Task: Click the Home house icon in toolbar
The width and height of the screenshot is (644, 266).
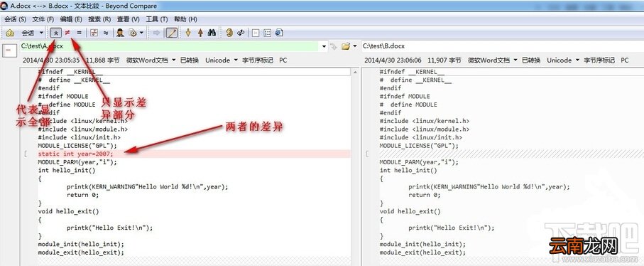Action: click(x=10, y=33)
